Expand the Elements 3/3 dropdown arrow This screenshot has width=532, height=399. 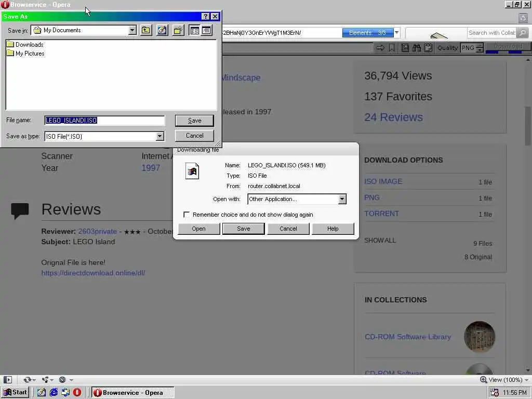[396, 33]
